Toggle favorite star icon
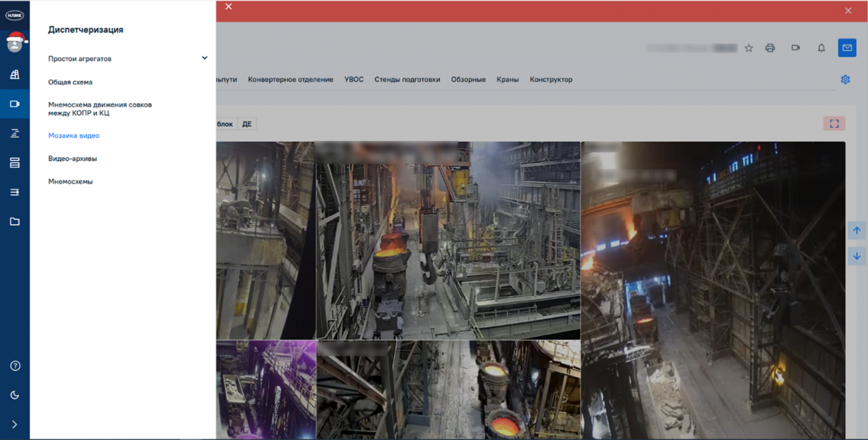 (749, 48)
